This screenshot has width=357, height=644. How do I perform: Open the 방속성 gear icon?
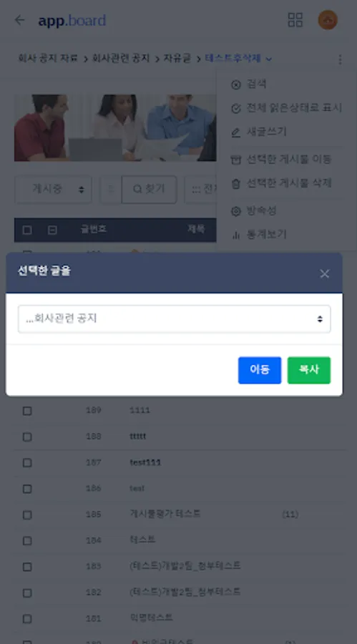[x=236, y=211]
